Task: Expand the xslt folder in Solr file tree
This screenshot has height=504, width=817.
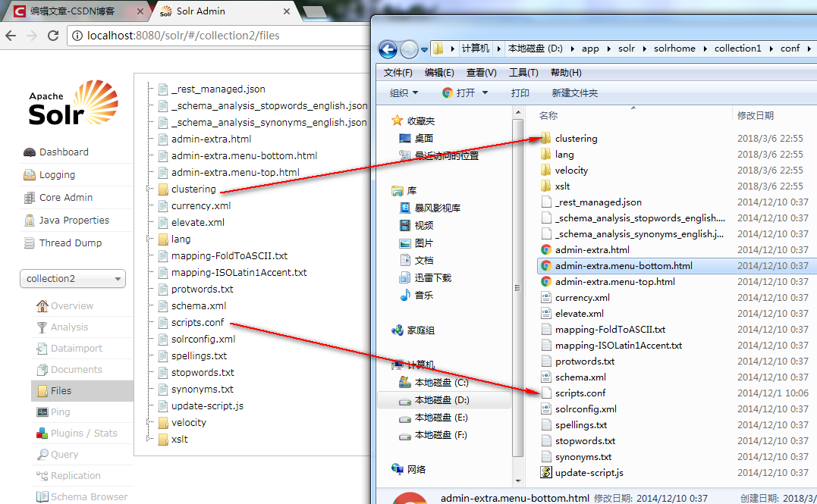Action: tap(149, 439)
